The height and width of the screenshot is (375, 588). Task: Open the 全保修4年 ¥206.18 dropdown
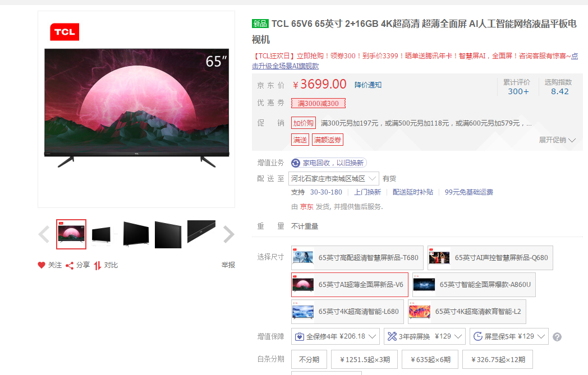pyautogui.click(x=336, y=336)
